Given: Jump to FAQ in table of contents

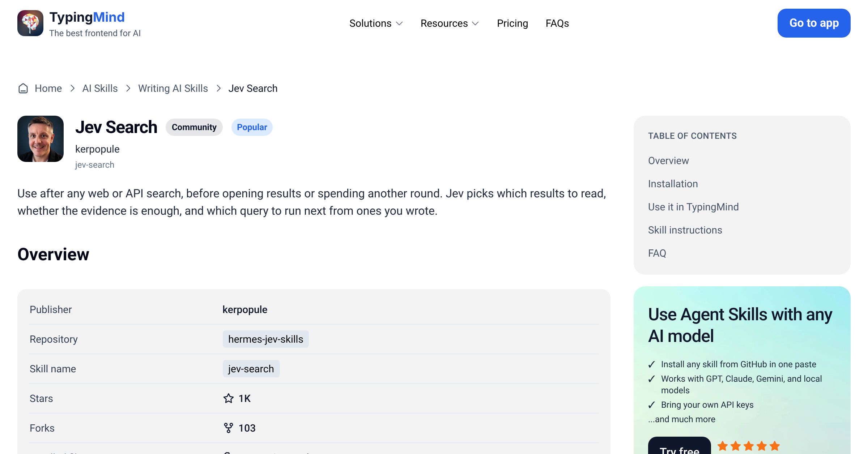Looking at the screenshot, I should (657, 253).
